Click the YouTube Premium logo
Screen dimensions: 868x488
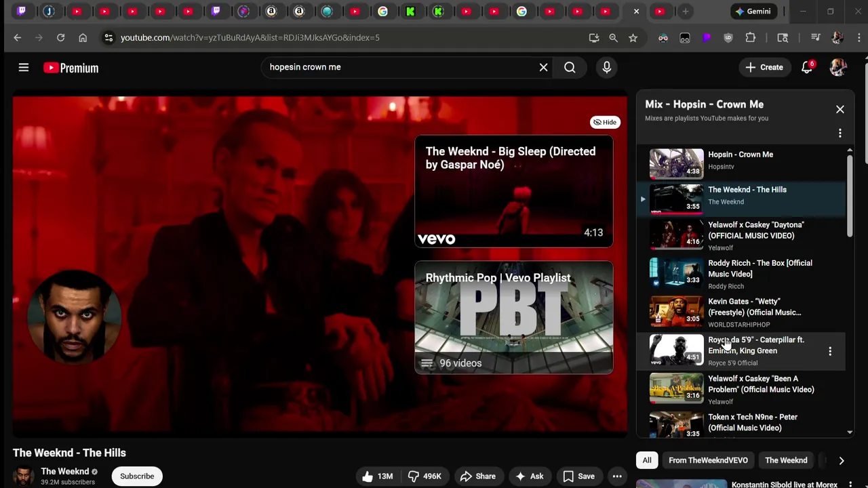pyautogui.click(x=71, y=68)
